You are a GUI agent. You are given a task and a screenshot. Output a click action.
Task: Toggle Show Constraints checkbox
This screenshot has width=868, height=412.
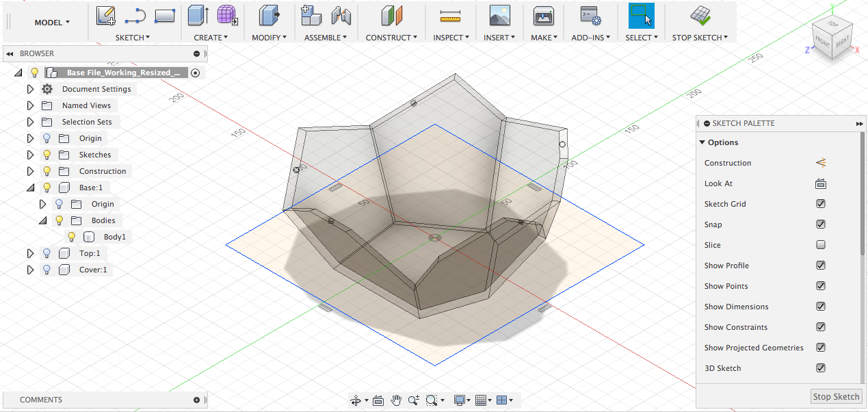[x=821, y=327]
